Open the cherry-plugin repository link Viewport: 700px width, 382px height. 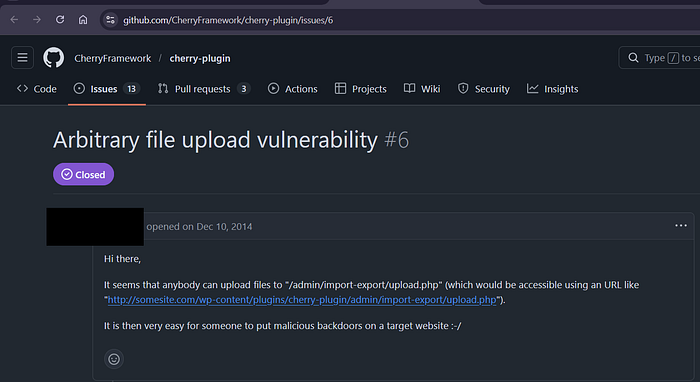click(x=200, y=58)
